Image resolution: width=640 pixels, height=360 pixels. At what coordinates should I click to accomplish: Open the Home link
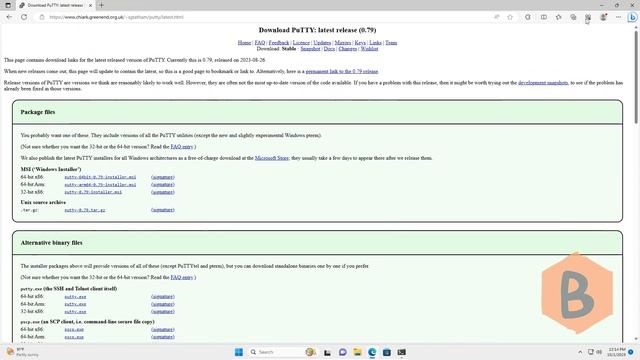[244, 42]
